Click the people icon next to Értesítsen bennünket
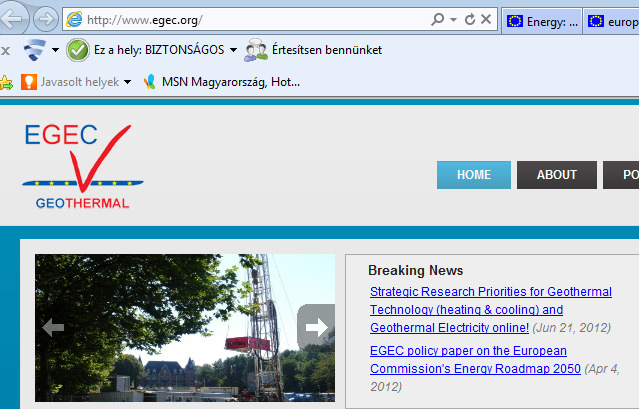The image size is (639, 409). (x=256, y=50)
